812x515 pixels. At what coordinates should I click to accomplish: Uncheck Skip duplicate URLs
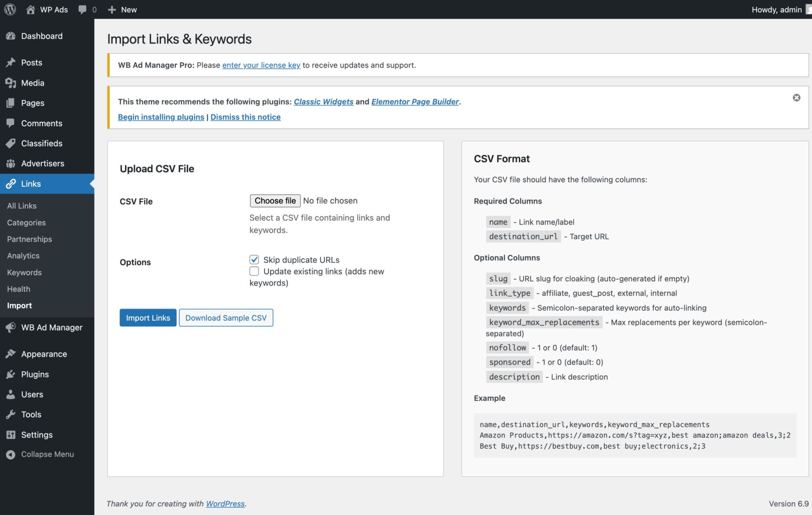(254, 259)
